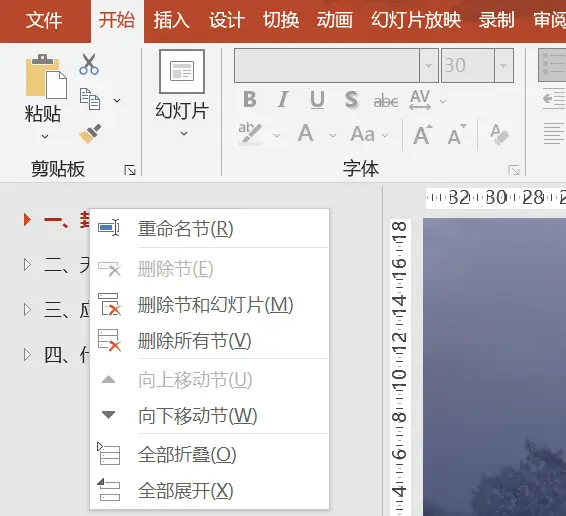Expand section 四 triangle

27,355
